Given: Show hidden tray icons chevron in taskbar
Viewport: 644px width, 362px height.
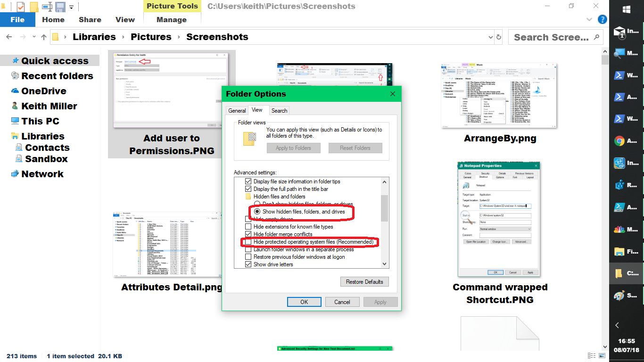Looking at the screenshot, I should pyautogui.click(x=617, y=325).
